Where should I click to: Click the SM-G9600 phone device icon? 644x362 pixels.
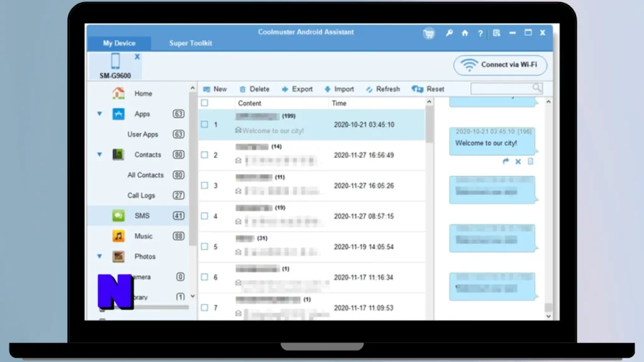click(116, 61)
